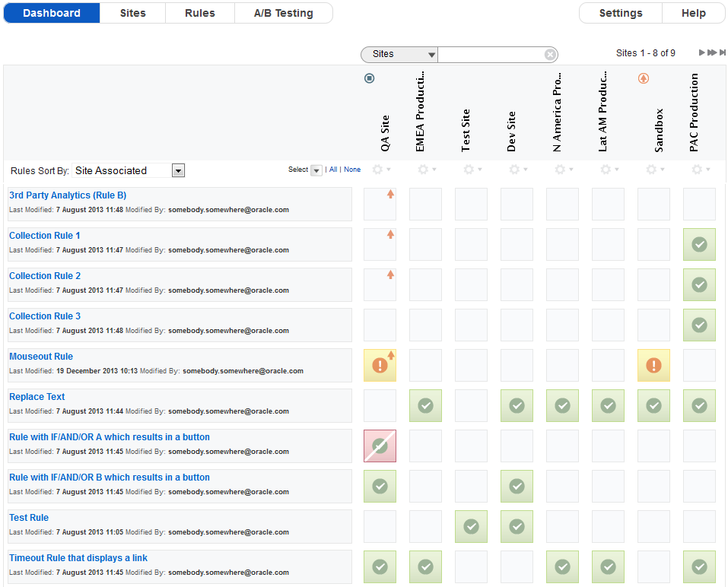Click the Mouseout Rule Sandbox warning icon
The image size is (728, 587).
click(x=653, y=365)
